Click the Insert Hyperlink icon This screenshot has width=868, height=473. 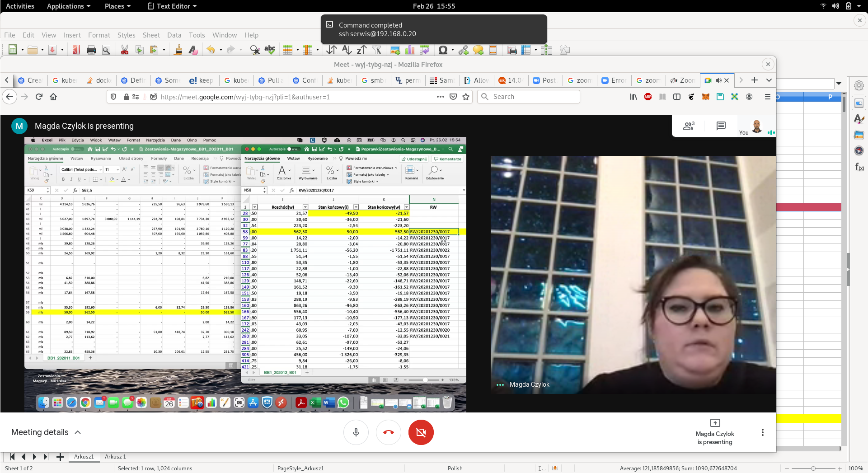pyautogui.click(x=463, y=50)
